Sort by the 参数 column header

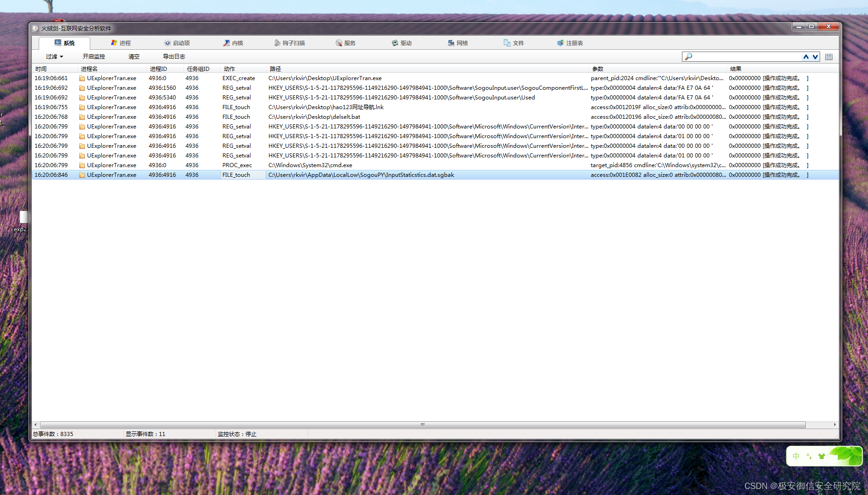(658, 69)
